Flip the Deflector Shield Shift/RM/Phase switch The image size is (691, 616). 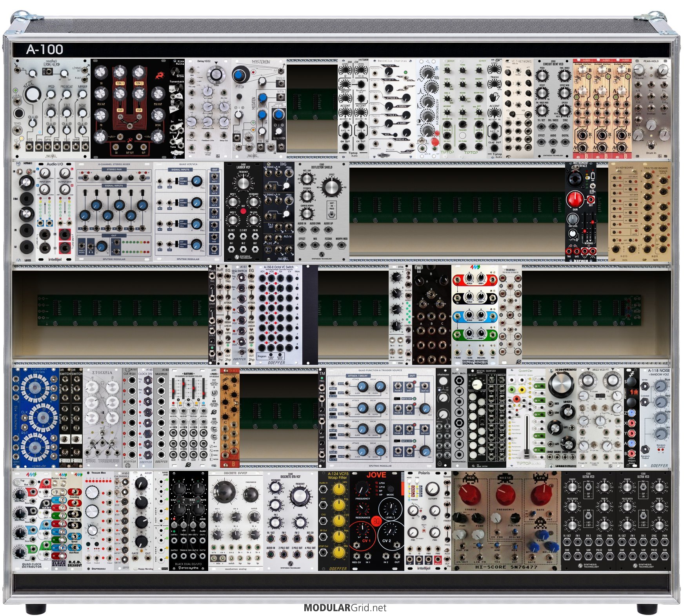pyautogui.click(x=331, y=214)
